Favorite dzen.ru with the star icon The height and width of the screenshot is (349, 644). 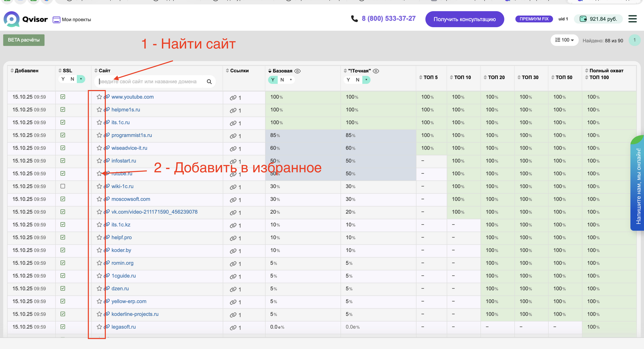pos(99,288)
